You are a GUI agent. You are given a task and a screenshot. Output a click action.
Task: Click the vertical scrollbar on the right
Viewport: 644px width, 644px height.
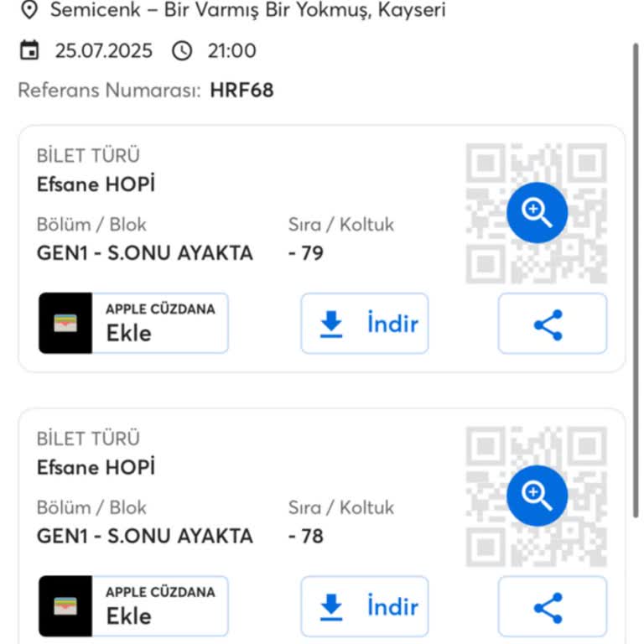pos(636,277)
